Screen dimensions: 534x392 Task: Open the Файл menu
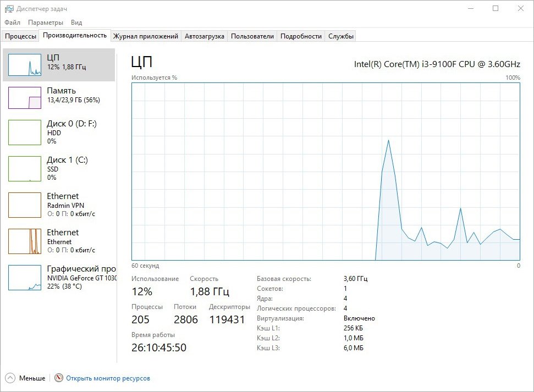pos(12,23)
